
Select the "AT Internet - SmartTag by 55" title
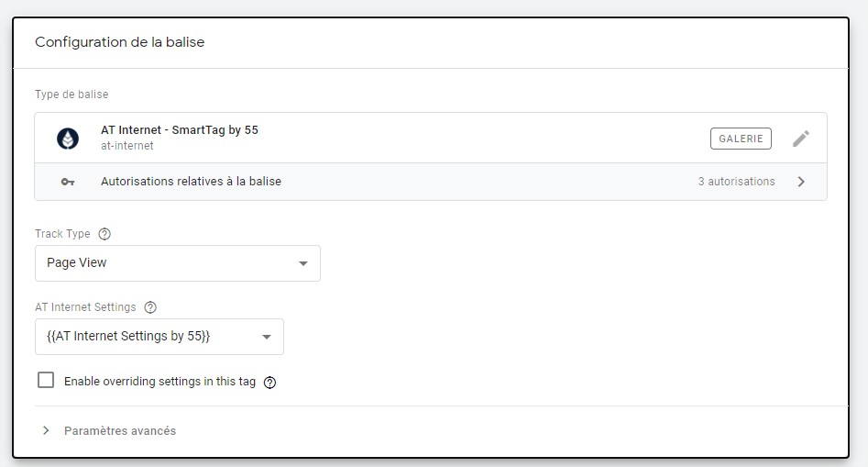180,130
